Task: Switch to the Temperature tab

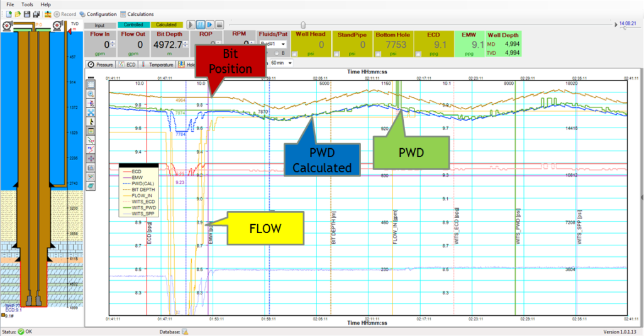Action: (161, 64)
